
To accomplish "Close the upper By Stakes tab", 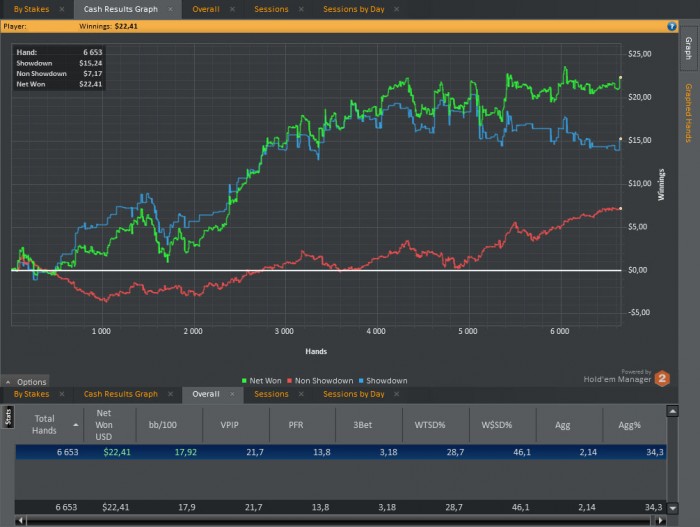I will click(63, 9).
